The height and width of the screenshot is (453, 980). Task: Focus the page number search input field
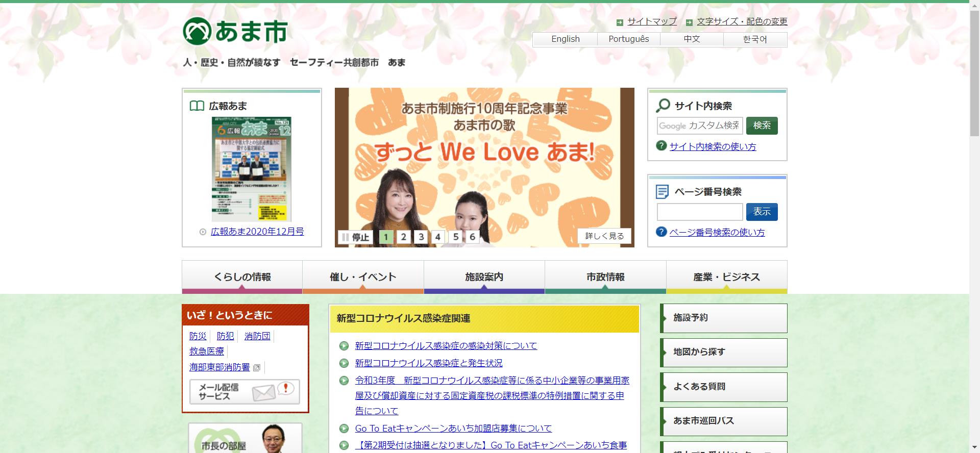coord(699,212)
